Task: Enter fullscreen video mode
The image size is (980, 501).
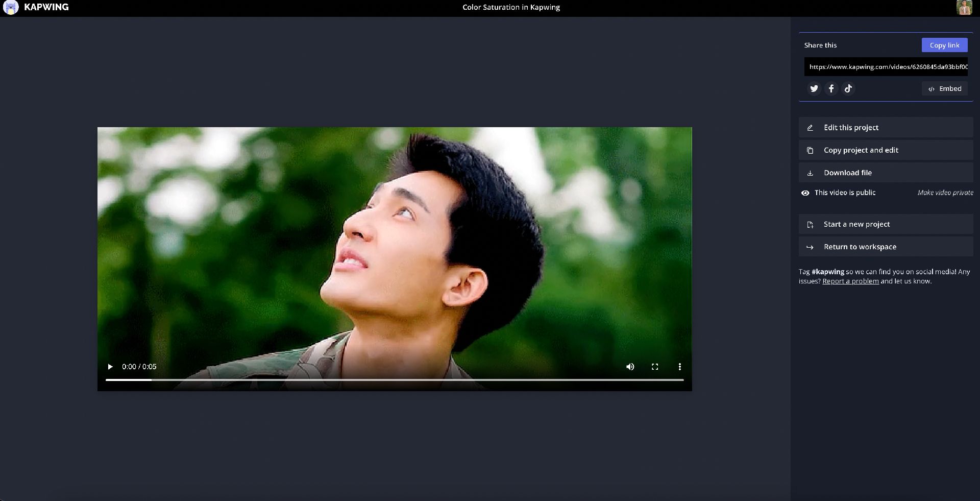Action: 655,367
